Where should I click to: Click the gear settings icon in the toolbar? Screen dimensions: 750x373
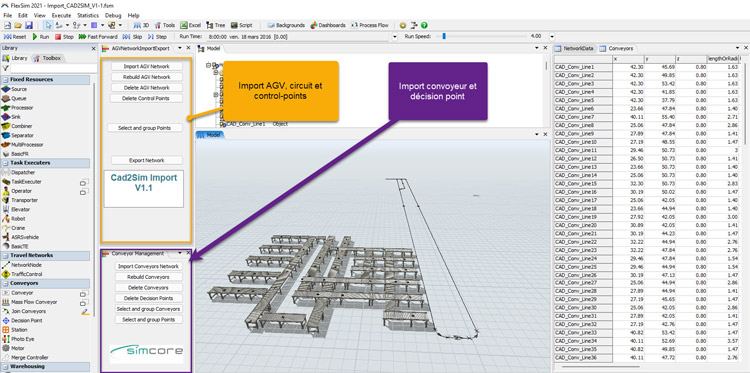pyautogui.click(x=403, y=25)
